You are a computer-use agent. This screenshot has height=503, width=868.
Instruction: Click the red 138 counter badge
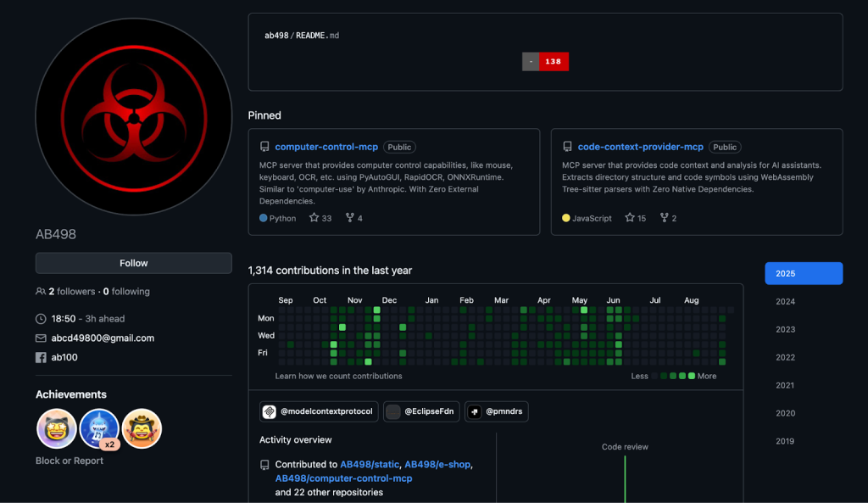(554, 62)
